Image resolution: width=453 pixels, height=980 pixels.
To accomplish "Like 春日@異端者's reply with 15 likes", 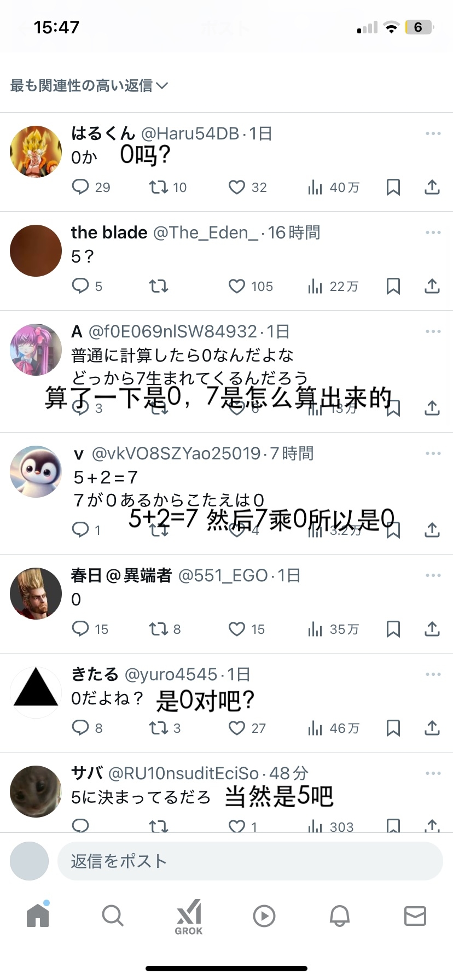I will click(247, 629).
